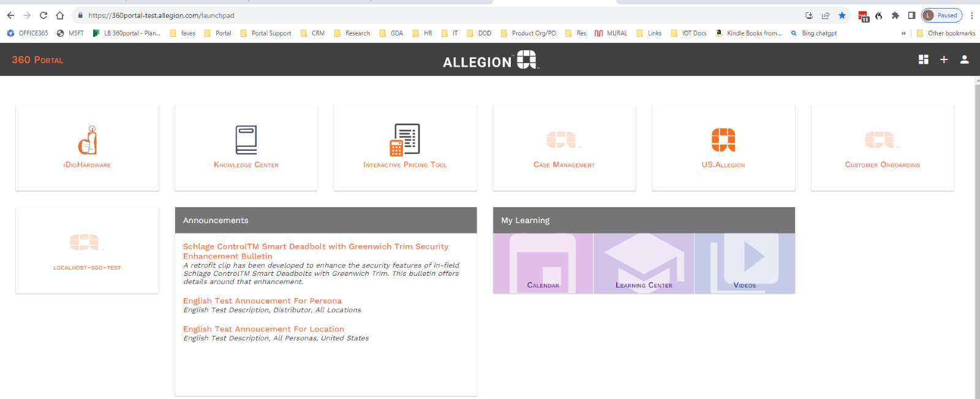Open the Portal bookmark folder
The height and width of the screenshot is (399, 980).
217,33
